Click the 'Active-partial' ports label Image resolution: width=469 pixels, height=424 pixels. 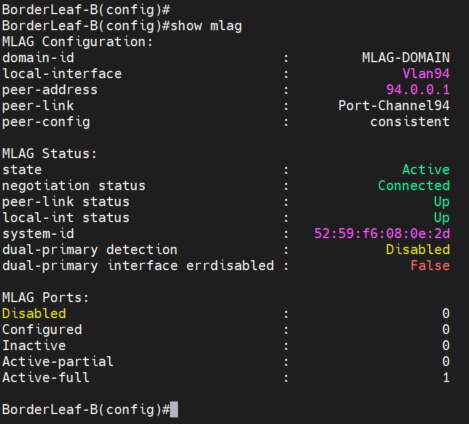58,362
